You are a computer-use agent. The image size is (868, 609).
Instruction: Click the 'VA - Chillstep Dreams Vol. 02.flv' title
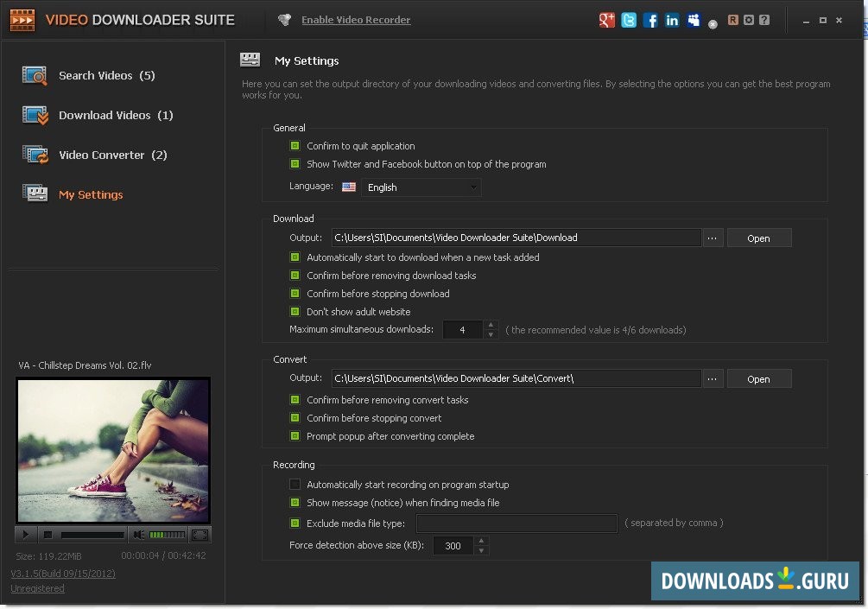click(x=85, y=365)
